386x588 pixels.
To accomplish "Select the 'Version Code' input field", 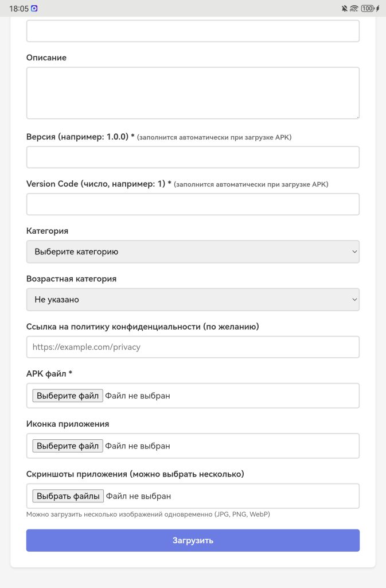I will pos(193,204).
